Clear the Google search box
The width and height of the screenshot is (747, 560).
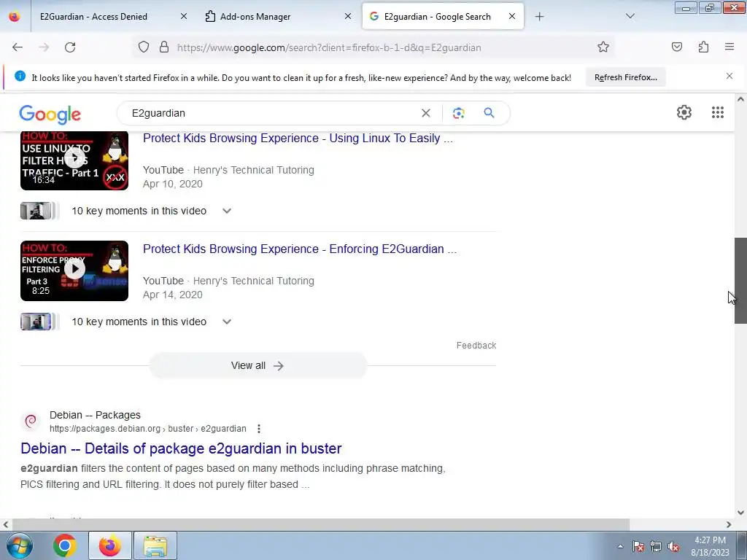pyautogui.click(x=426, y=113)
